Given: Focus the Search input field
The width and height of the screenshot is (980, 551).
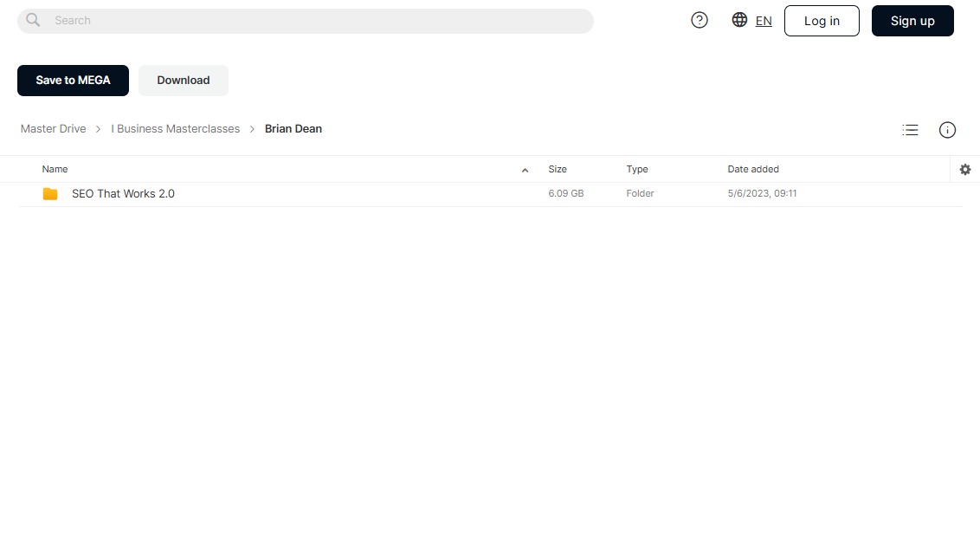Looking at the screenshot, I should click(x=306, y=21).
